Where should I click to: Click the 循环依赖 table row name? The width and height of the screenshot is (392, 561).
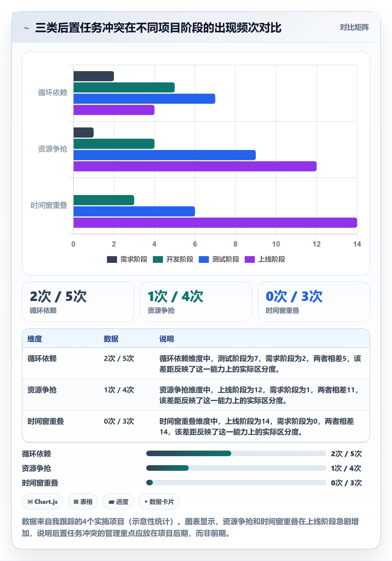[42, 358]
